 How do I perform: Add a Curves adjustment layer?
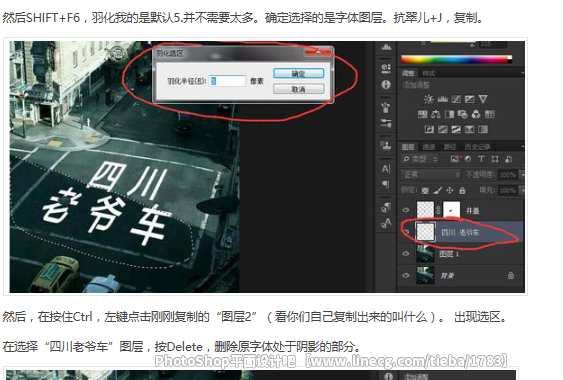coord(456,99)
